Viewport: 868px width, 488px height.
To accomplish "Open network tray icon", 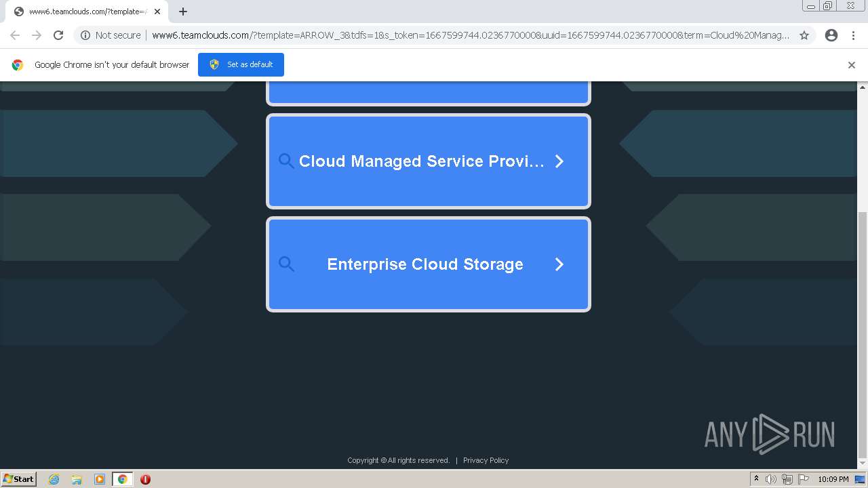I will coord(787,479).
